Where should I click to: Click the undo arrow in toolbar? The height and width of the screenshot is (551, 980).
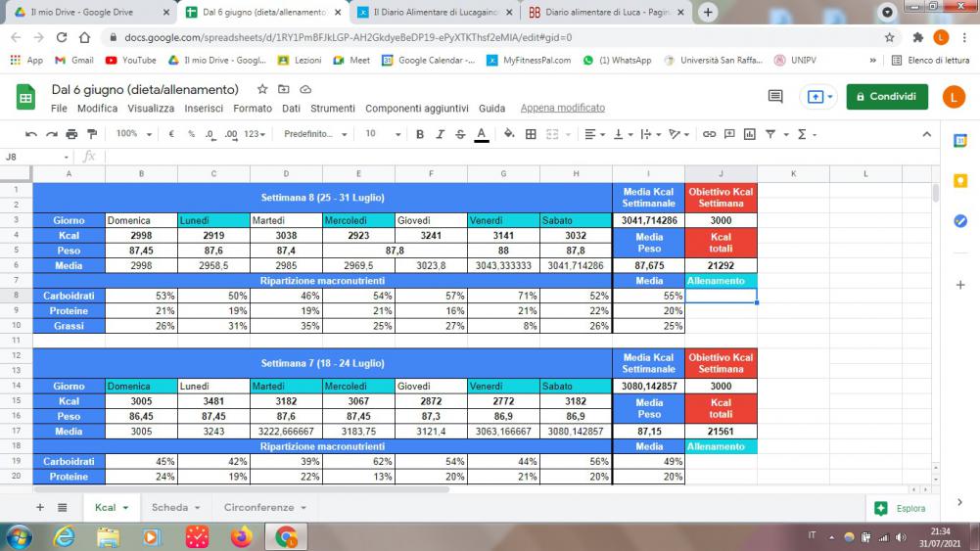(31, 134)
